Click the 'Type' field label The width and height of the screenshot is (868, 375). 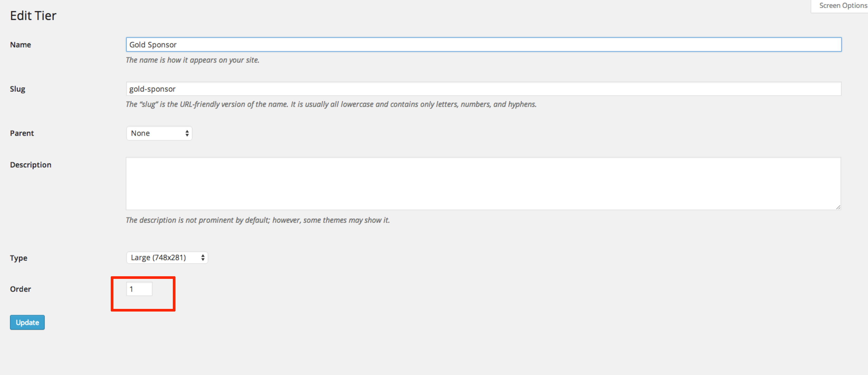(18, 258)
